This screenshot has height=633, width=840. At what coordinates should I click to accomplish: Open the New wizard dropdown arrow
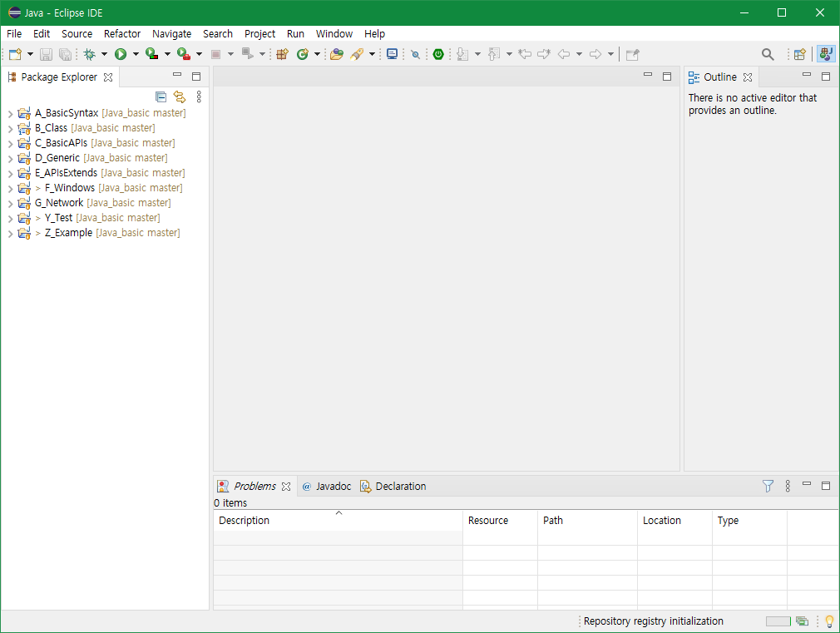[30, 54]
